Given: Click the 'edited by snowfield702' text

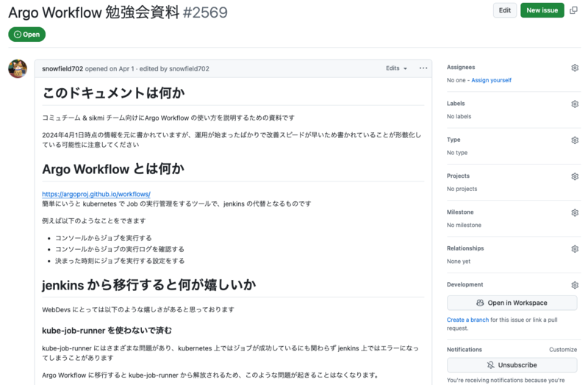Looking at the screenshot, I should point(174,69).
